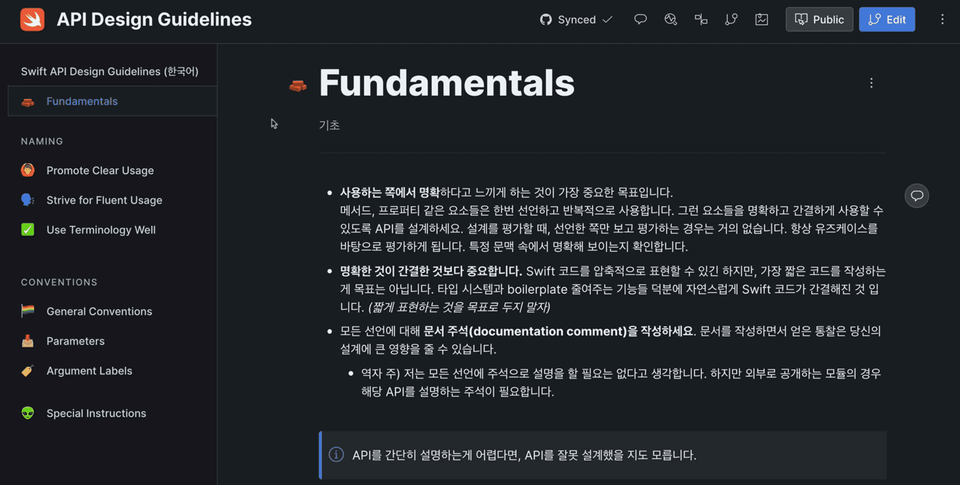The width and height of the screenshot is (960, 485).
Task: Open the comment bubble beside the first paragraph
Action: tap(916, 195)
